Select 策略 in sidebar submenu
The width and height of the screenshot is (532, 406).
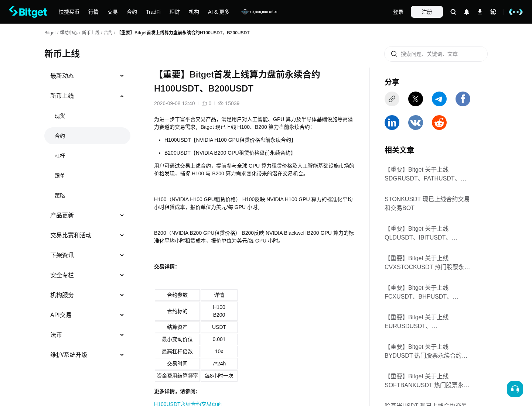pyautogui.click(x=87, y=196)
